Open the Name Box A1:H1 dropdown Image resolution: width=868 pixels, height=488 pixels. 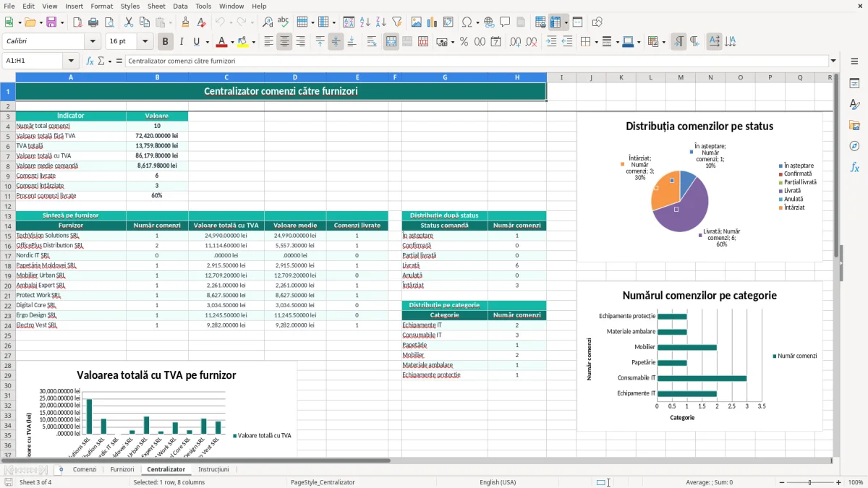pyautogui.click(x=71, y=61)
